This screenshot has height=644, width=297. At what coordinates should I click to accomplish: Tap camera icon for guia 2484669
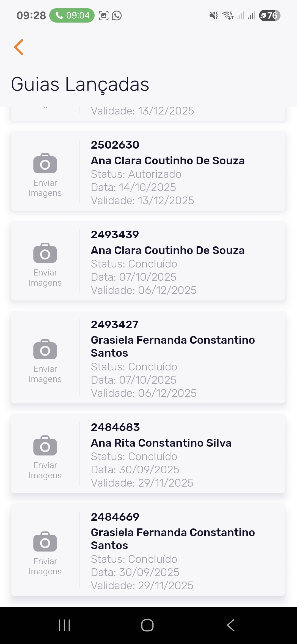pos(45,542)
